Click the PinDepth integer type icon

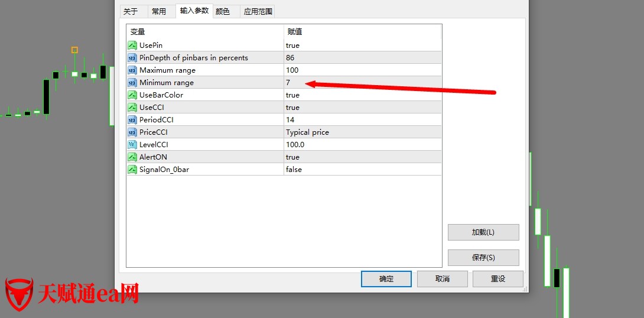pyautogui.click(x=132, y=58)
